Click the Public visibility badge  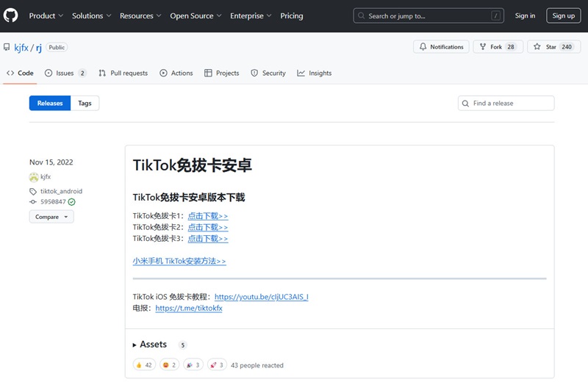point(57,47)
